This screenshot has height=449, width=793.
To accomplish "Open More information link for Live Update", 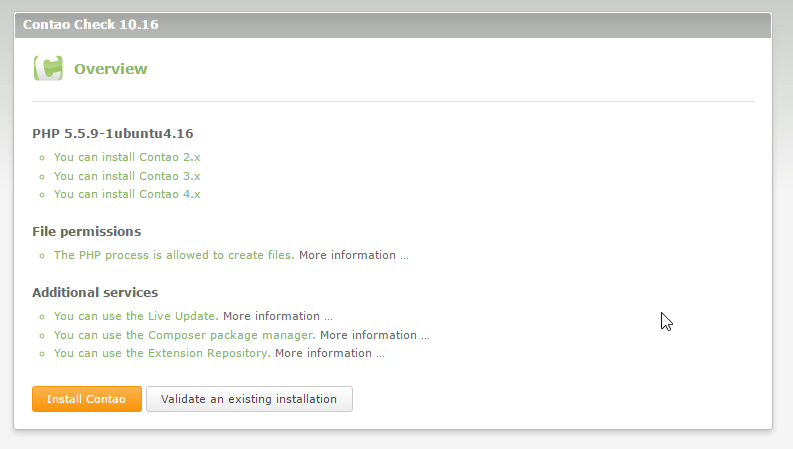I will 277,316.
